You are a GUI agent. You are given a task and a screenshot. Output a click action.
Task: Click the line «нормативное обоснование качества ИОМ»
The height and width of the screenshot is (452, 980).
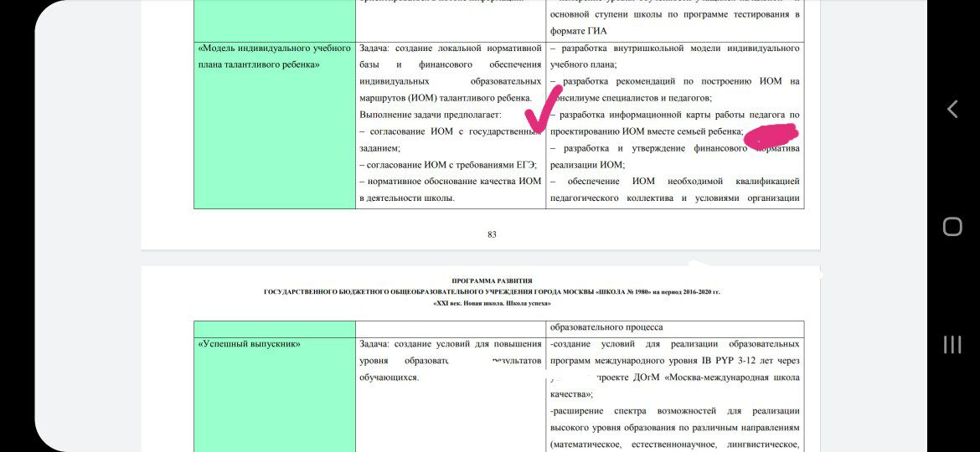click(451, 182)
